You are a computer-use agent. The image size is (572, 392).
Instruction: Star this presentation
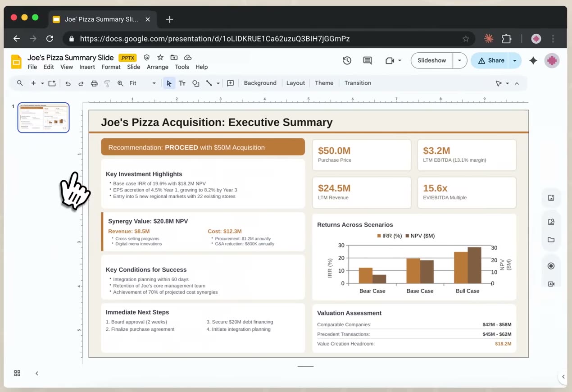click(x=160, y=57)
